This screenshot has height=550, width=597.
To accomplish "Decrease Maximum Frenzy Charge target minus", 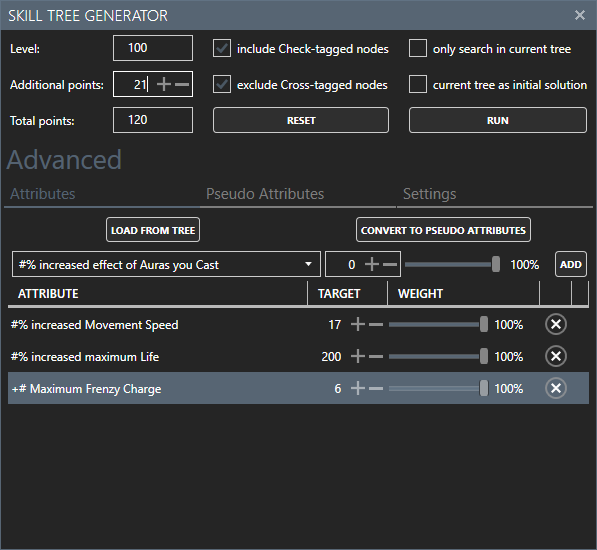I will coord(376,389).
